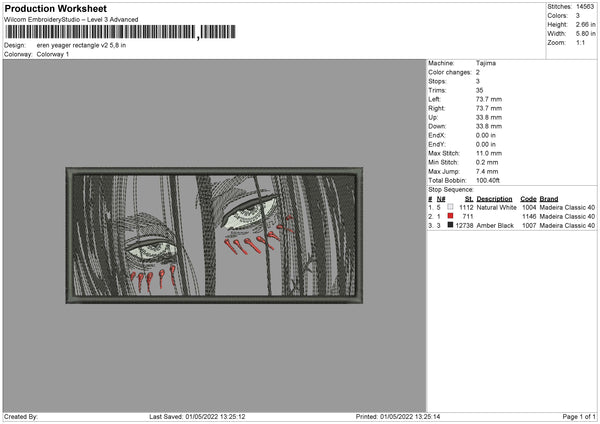The image size is (600, 424).
Task: Select 'Amber Black' description text
Action: coord(495,226)
